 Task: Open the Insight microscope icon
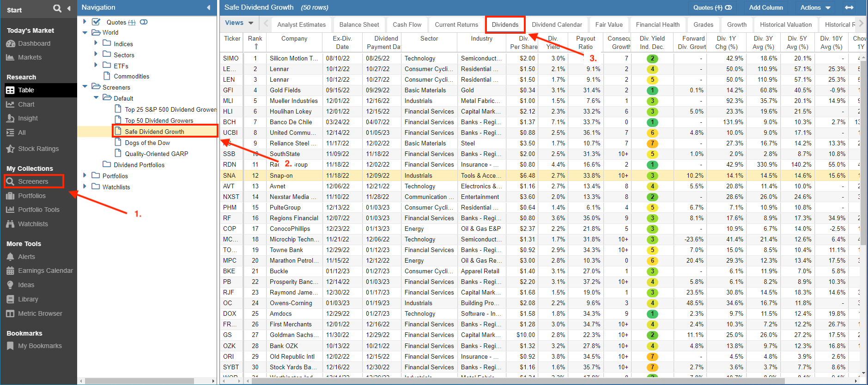(x=10, y=118)
